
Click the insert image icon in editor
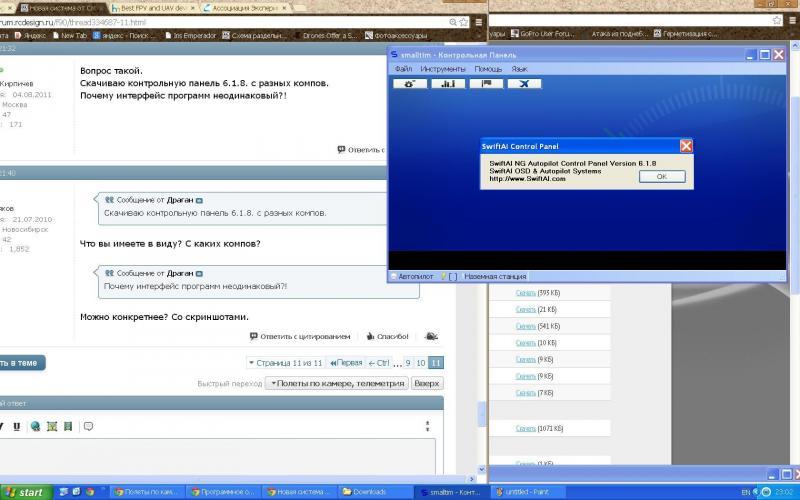52,427
